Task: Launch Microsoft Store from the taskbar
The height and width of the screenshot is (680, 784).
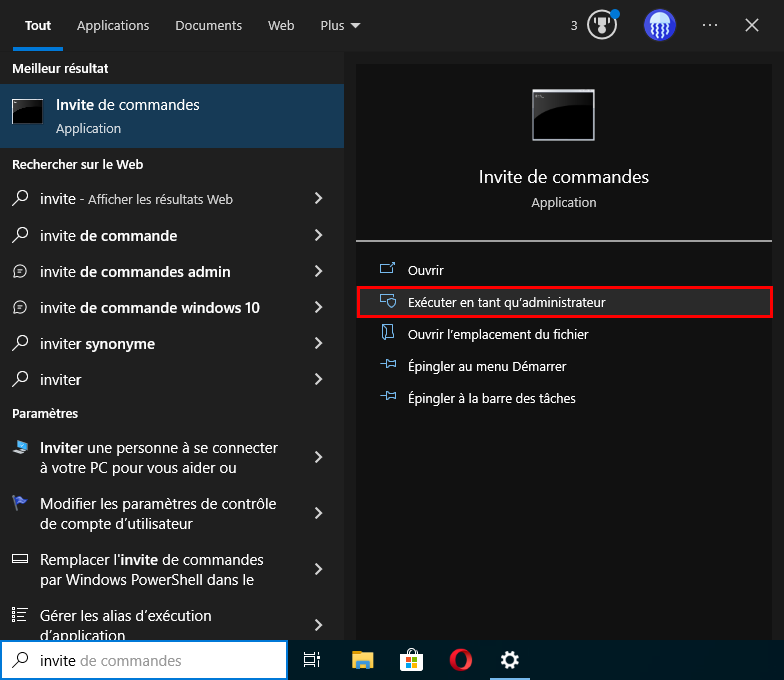Action: click(412, 660)
